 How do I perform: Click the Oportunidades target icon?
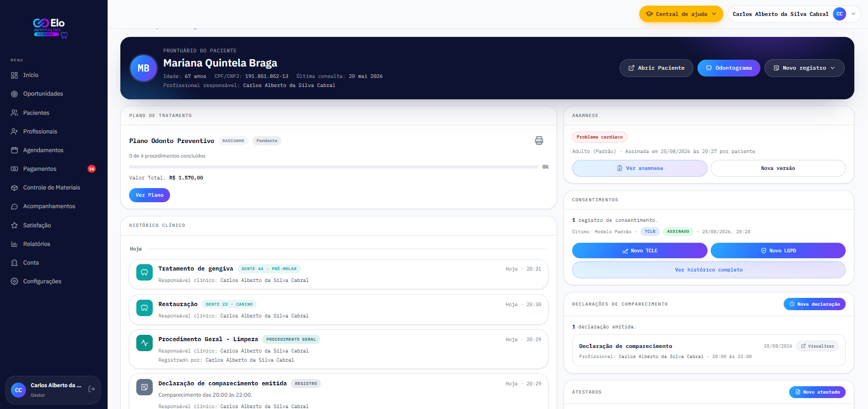[x=15, y=94]
